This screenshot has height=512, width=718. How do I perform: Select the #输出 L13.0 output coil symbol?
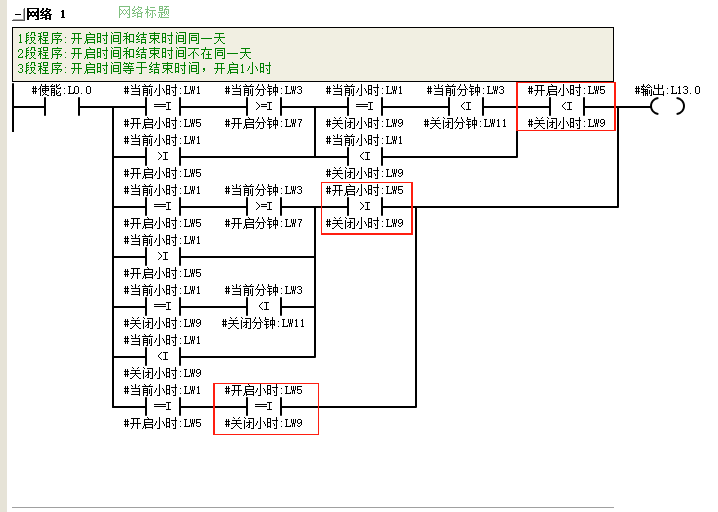pyautogui.click(x=668, y=107)
